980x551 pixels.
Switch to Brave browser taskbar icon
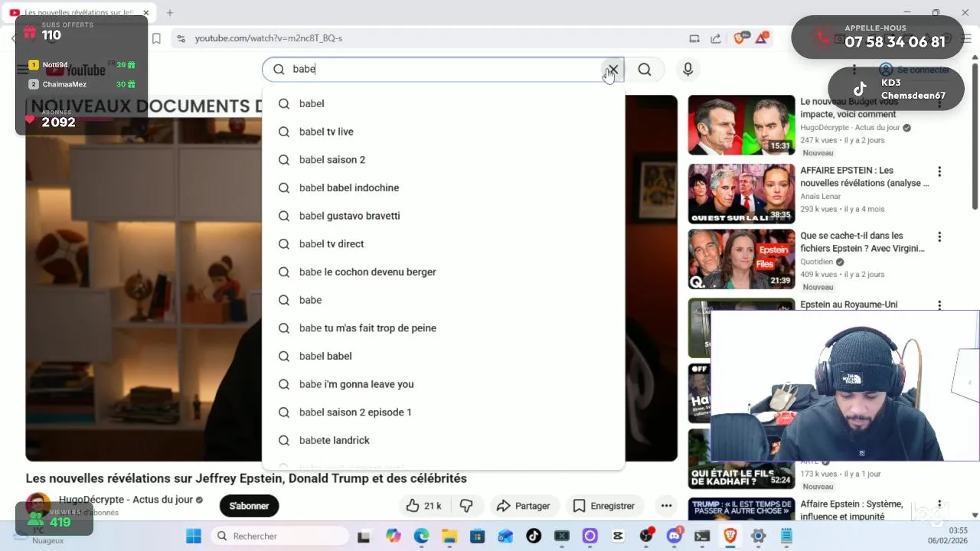(730, 536)
